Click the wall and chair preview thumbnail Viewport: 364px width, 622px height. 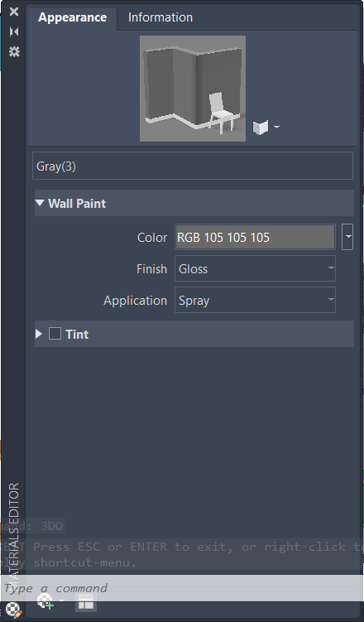pyautogui.click(x=193, y=89)
